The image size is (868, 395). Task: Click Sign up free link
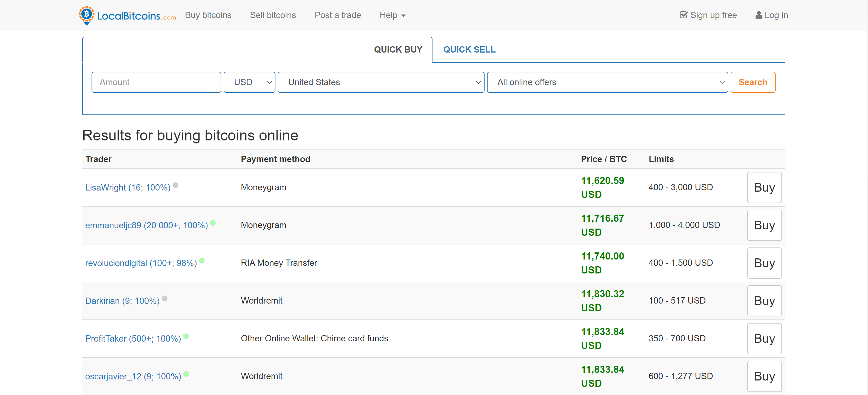708,15
